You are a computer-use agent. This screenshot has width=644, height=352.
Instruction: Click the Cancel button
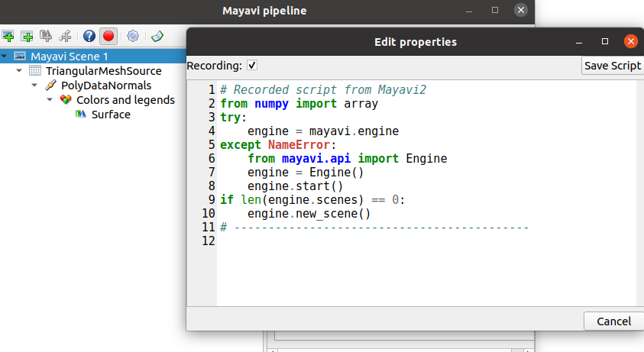(613, 321)
